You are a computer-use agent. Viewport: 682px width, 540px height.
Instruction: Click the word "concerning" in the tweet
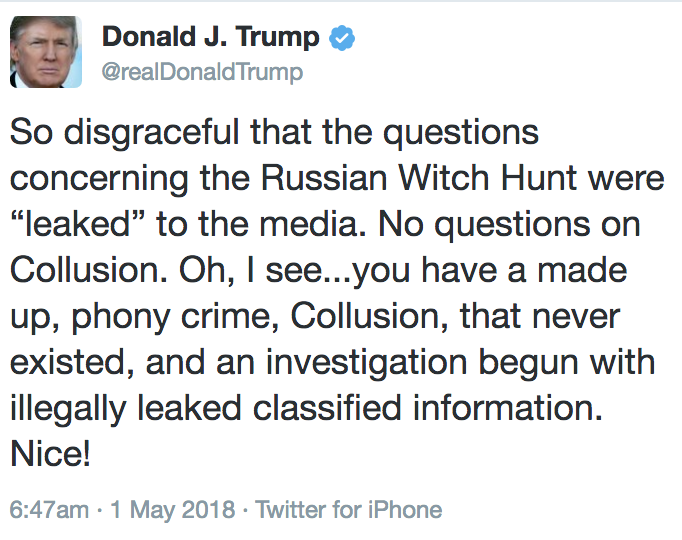coord(104,179)
